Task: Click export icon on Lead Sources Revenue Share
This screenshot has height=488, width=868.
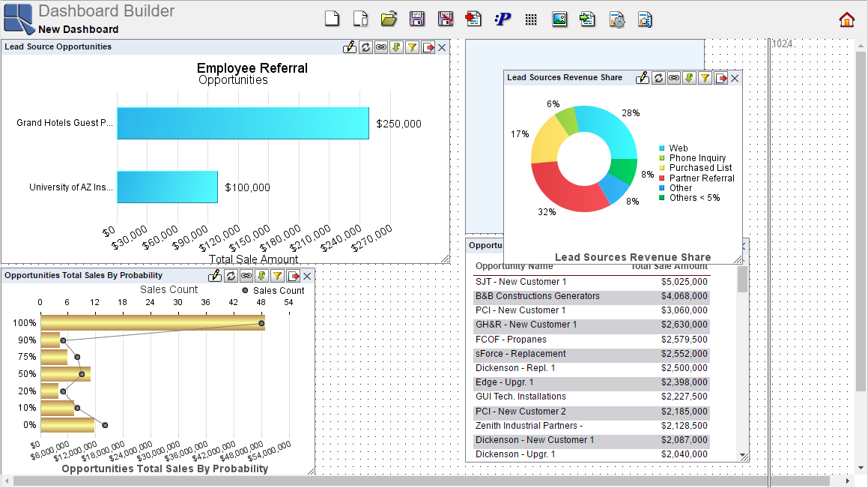Action: 720,78
